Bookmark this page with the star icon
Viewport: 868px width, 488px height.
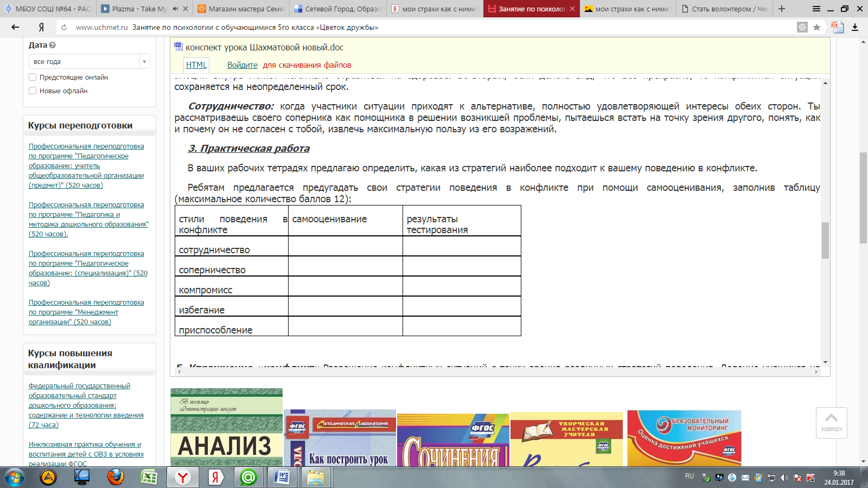point(816,27)
